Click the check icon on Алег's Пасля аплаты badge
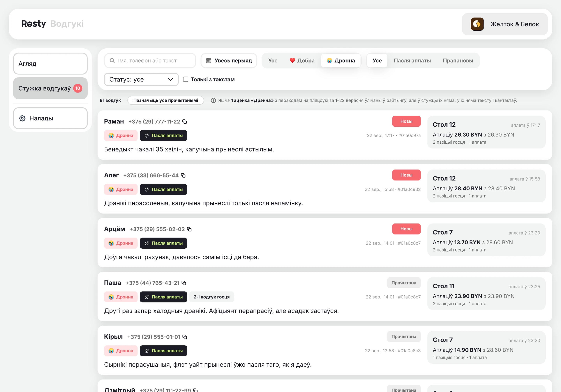The width and height of the screenshot is (561, 392). [147, 189]
